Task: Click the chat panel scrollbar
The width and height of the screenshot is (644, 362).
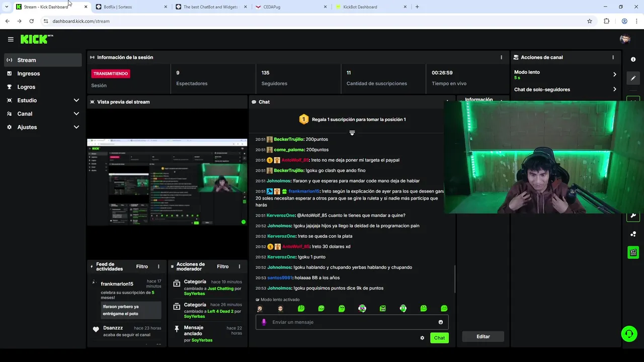Action: tap(455, 279)
